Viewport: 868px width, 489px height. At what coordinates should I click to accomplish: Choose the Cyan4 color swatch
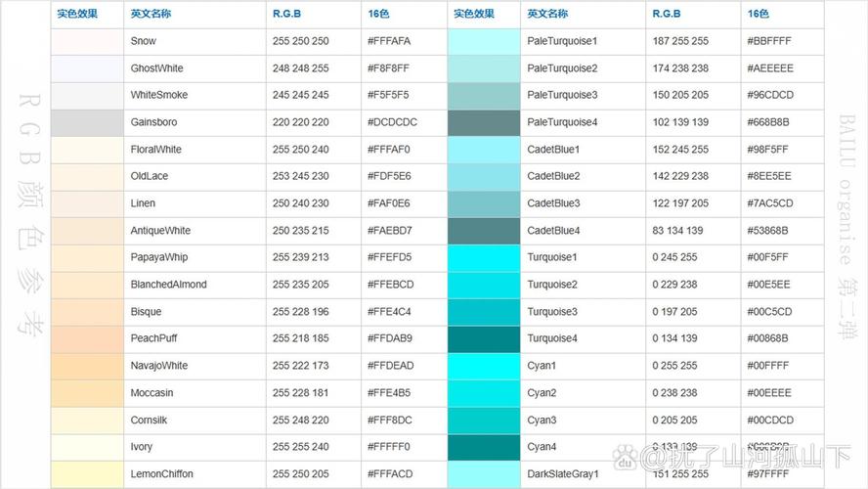coord(483,447)
